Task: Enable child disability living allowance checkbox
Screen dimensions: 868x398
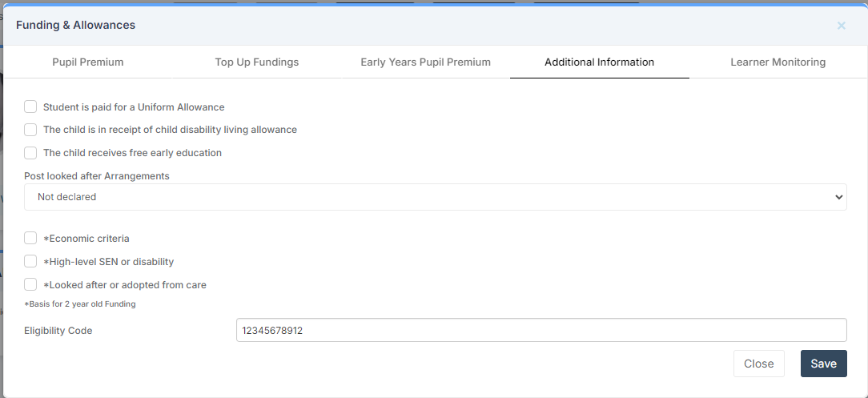Action: (30, 130)
